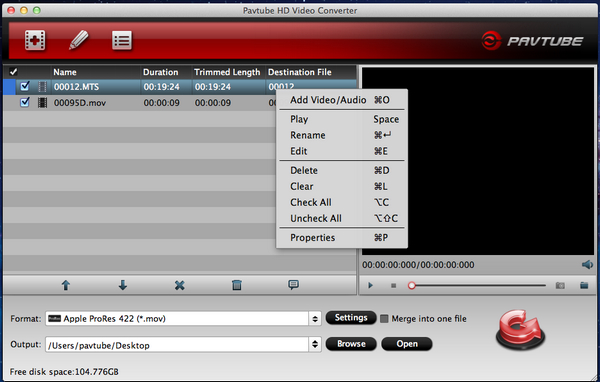Select Play in the context menu
Screen dimensions: 600x382
[342, 119]
